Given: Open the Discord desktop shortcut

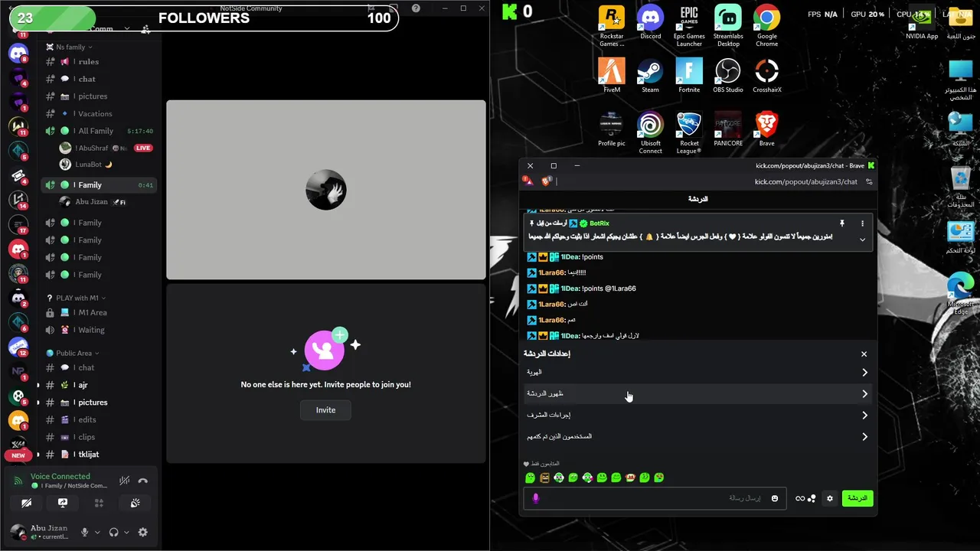Looking at the screenshot, I should tap(650, 23).
